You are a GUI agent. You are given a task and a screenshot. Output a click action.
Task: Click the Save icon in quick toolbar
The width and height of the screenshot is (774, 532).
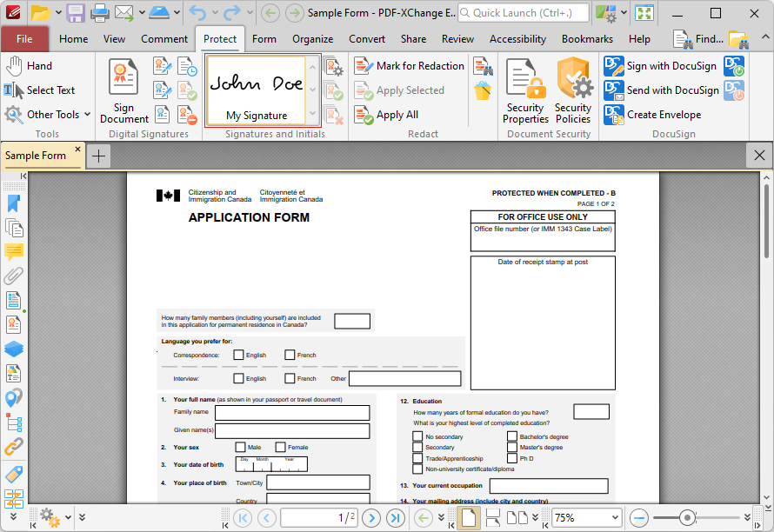pos(76,13)
